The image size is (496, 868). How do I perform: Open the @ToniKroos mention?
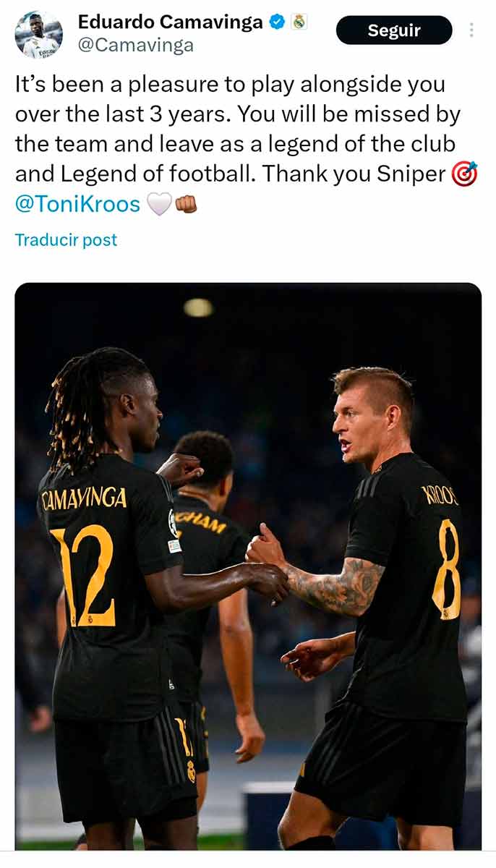(x=77, y=204)
